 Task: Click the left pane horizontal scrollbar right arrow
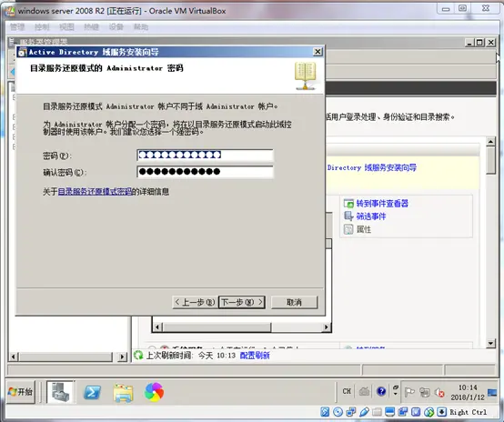pos(122,357)
